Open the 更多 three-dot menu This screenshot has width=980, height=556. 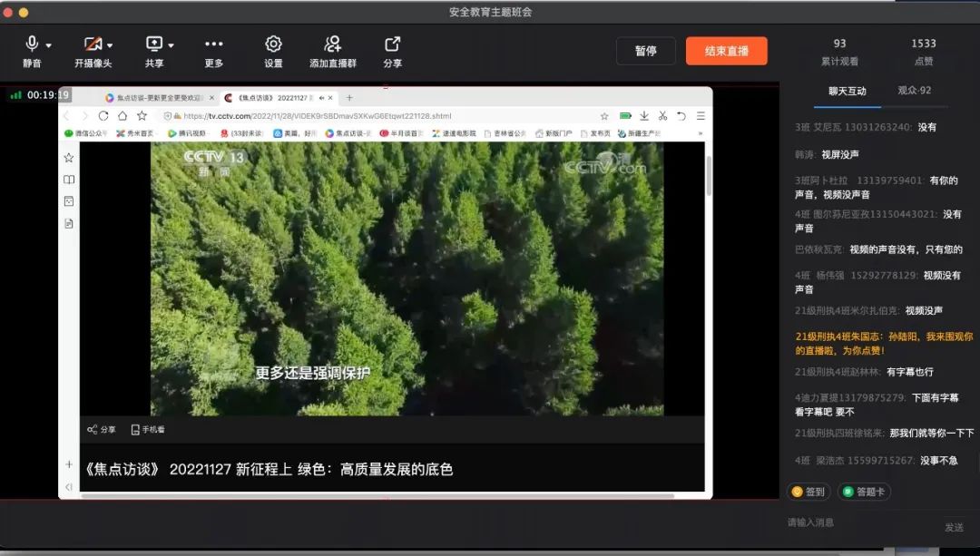(214, 44)
